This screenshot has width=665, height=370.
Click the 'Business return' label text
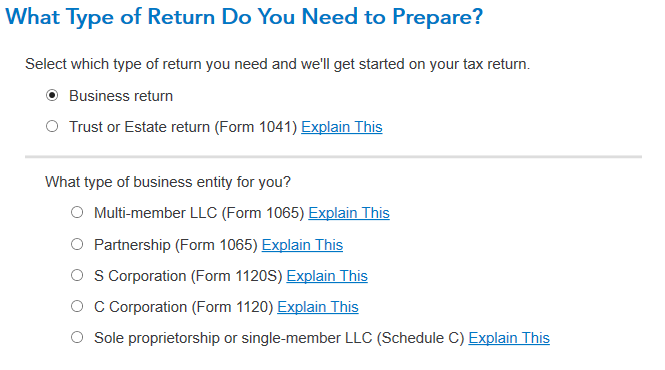[121, 96]
